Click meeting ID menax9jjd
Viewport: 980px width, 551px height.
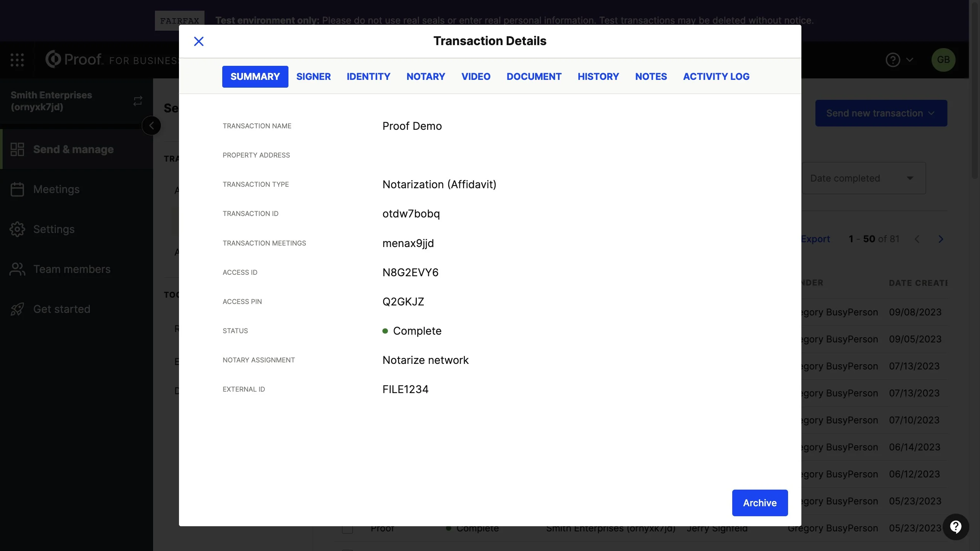(408, 243)
